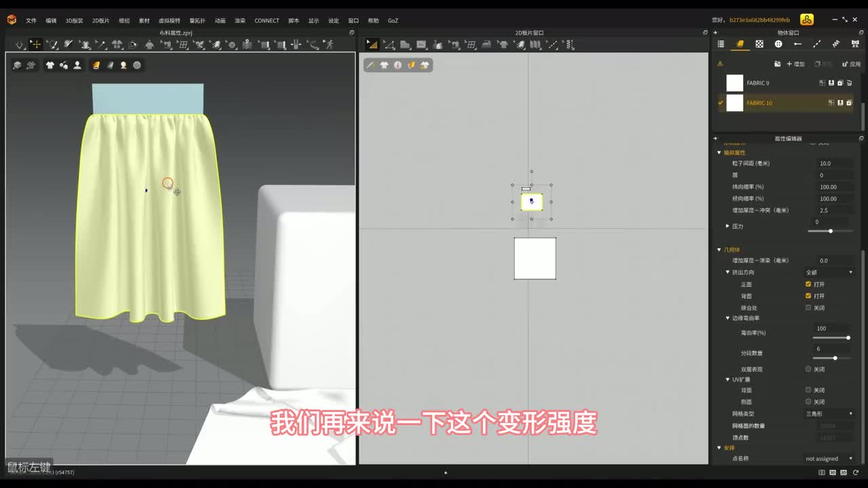This screenshot has width=868, height=488.
Task: Click the 增加 add fabric button
Action: click(x=795, y=64)
